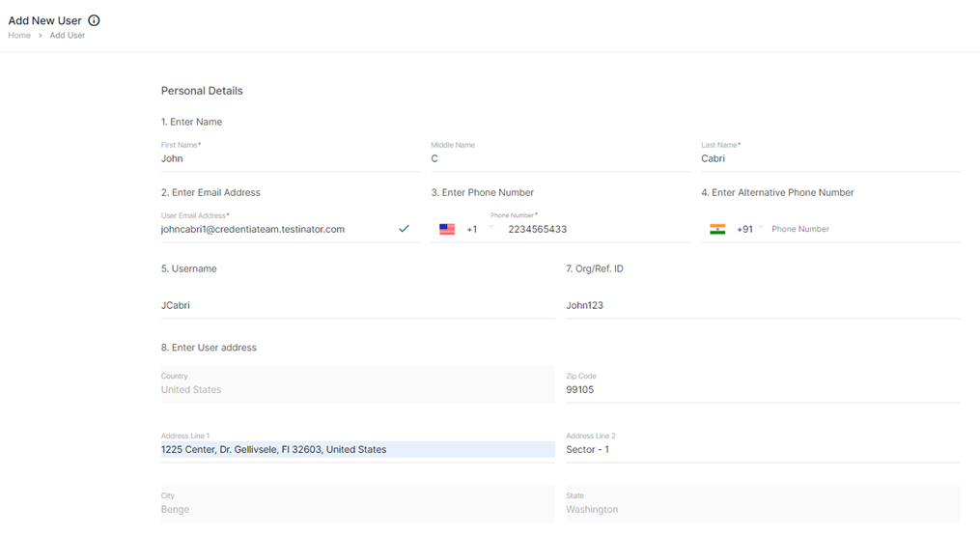Click the User Email Address field
The image size is (980, 535).
pyautogui.click(x=275, y=230)
